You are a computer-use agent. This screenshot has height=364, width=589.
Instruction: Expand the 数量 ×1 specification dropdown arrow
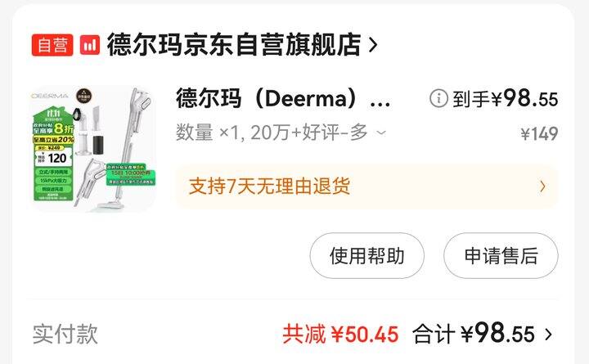[x=381, y=133]
